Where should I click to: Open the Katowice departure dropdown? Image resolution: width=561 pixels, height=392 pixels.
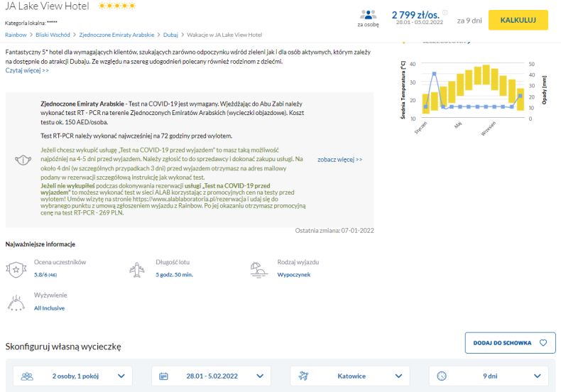coord(350,376)
